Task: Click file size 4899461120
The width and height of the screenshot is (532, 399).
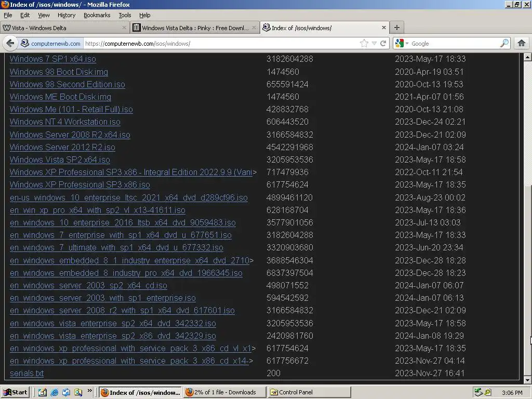Action: (x=289, y=197)
